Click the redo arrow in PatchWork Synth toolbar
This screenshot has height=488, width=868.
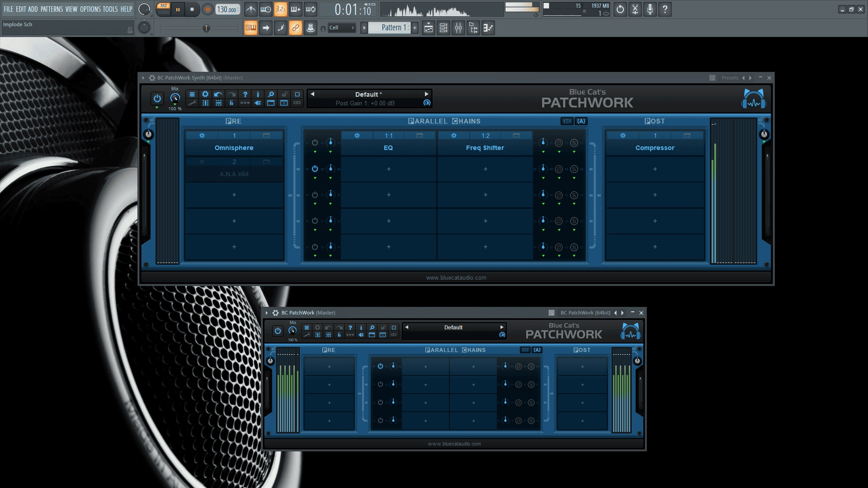tap(231, 94)
